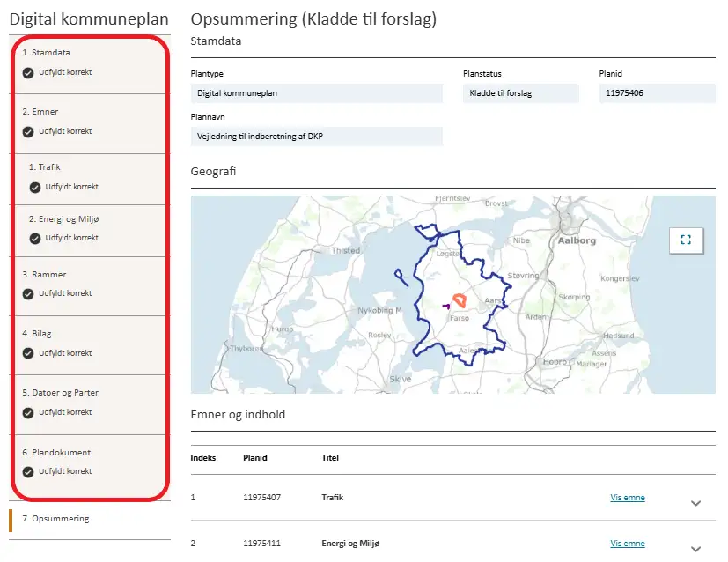Image resolution: width=728 pixels, height=562 pixels.
Task: Open step 1. Stamdata in sidebar
Action: tap(46, 53)
